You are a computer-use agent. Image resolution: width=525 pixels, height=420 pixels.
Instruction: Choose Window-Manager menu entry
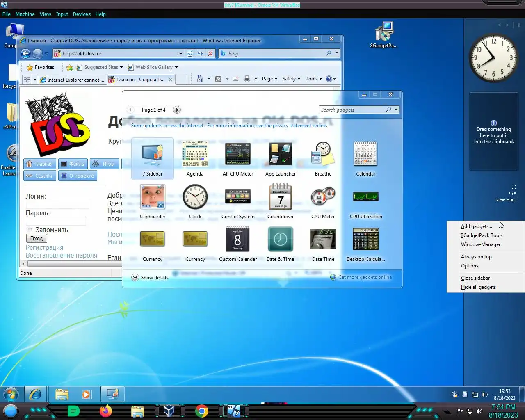tap(481, 244)
